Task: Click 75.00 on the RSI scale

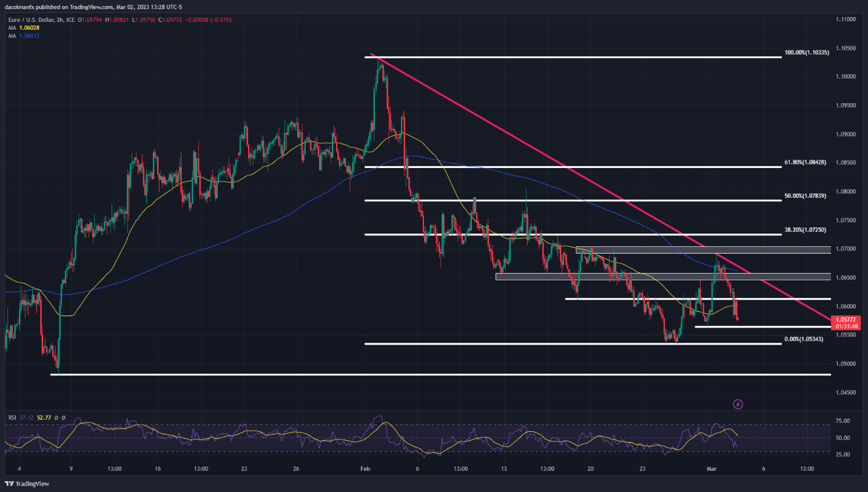Action: [x=842, y=421]
